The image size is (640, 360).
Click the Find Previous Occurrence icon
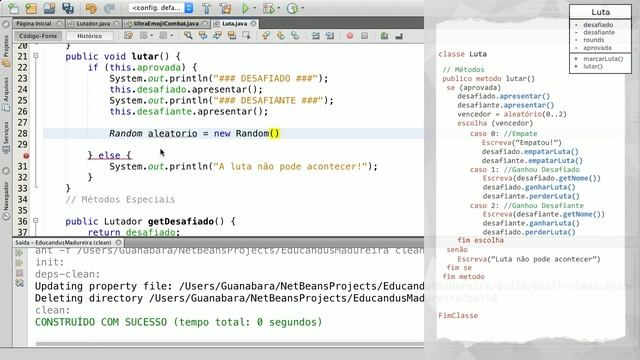pyautogui.click(x=203, y=36)
